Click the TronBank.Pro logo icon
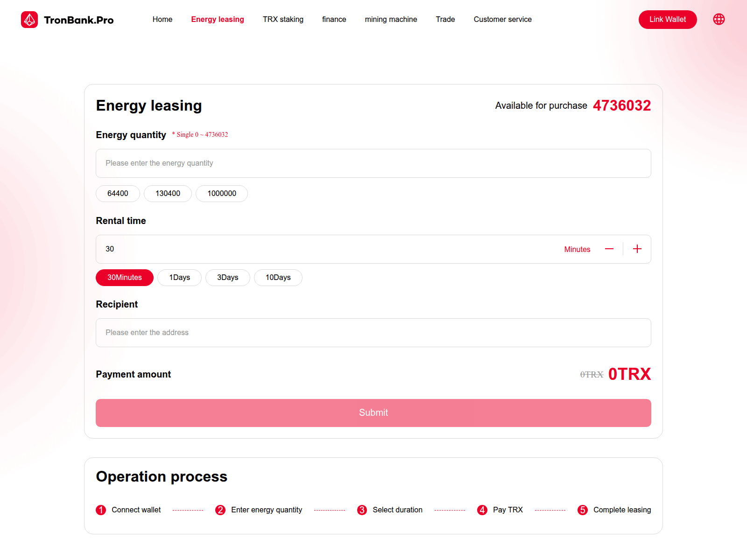Viewport: 747px width, 560px height. [29, 20]
